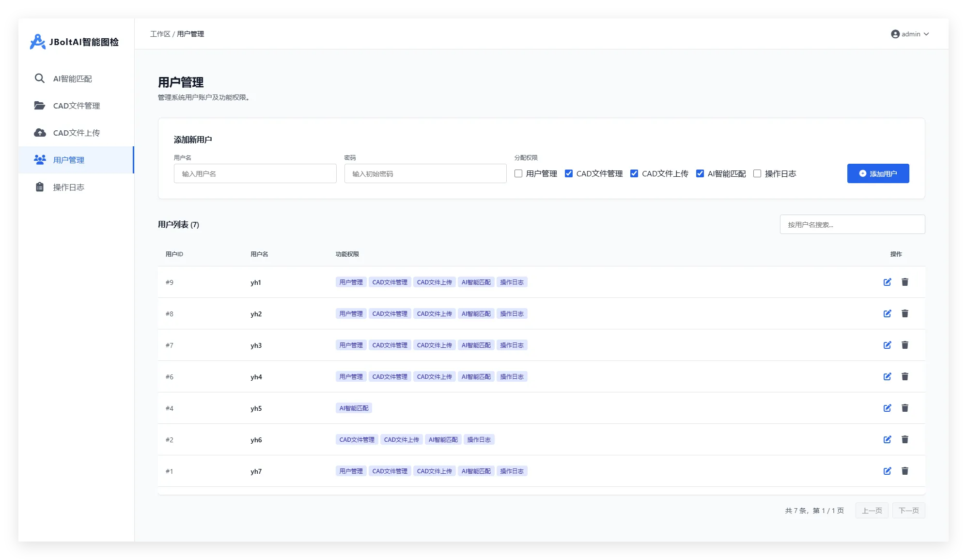Image resolution: width=967 pixels, height=560 pixels.
Task: Click the edit icon for user yh1
Action: point(887,282)
